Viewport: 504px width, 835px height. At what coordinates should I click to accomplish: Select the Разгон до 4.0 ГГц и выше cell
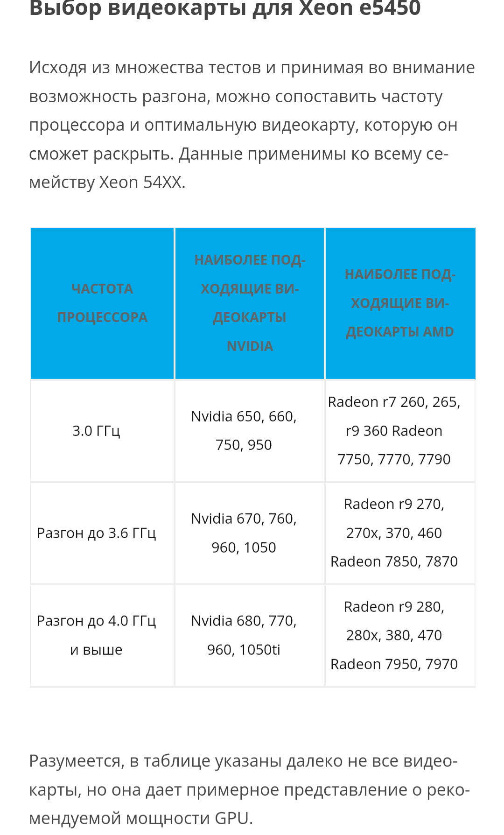[x=102, y=636]
